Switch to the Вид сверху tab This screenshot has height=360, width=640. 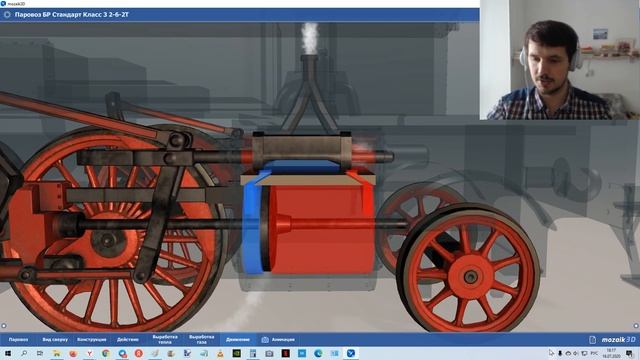[55, 340]
